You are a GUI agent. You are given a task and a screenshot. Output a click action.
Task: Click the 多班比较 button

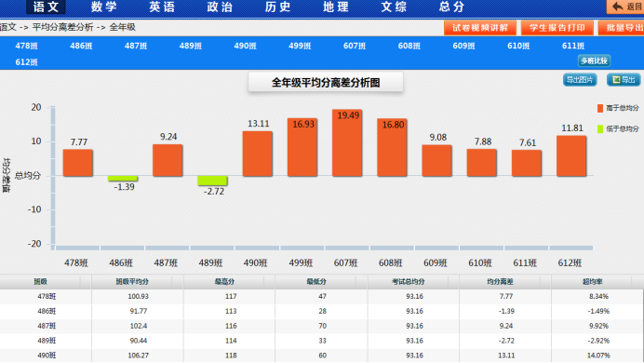point(594,60)
